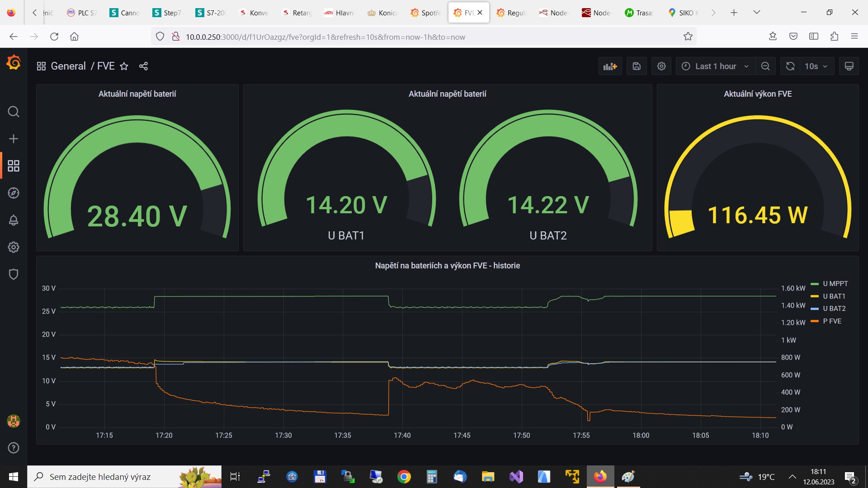
Task: Click the zoom out time range icon
Action: coord(765,66)
